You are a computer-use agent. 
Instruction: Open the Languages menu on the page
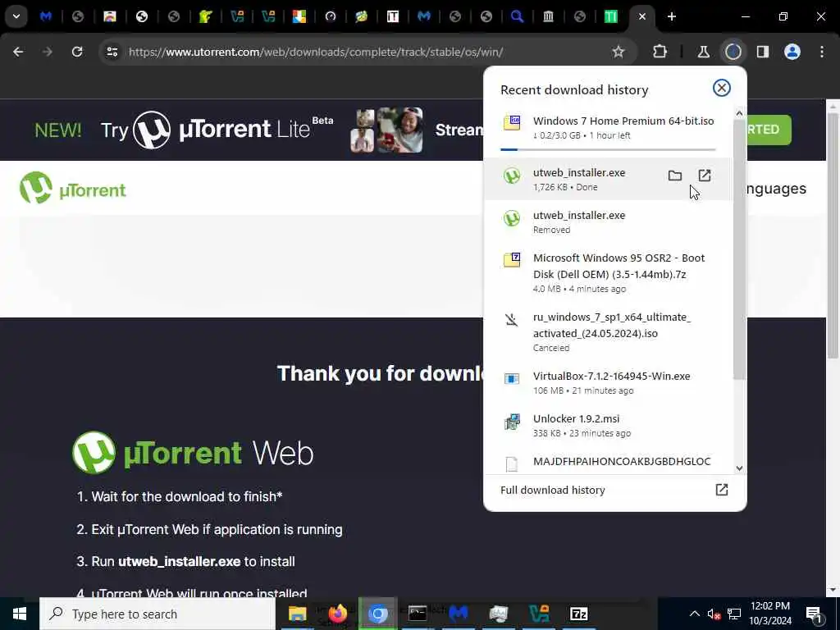coord(776,189)
